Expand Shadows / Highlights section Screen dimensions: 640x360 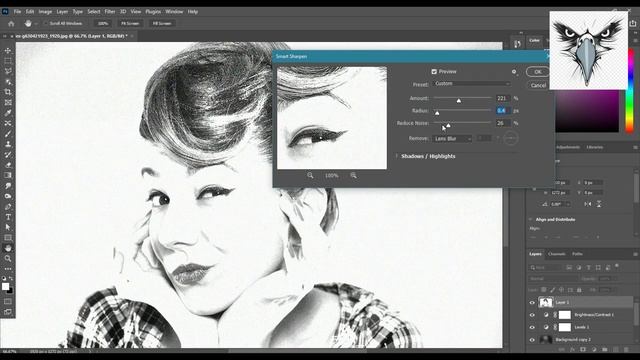click(397, 156)
